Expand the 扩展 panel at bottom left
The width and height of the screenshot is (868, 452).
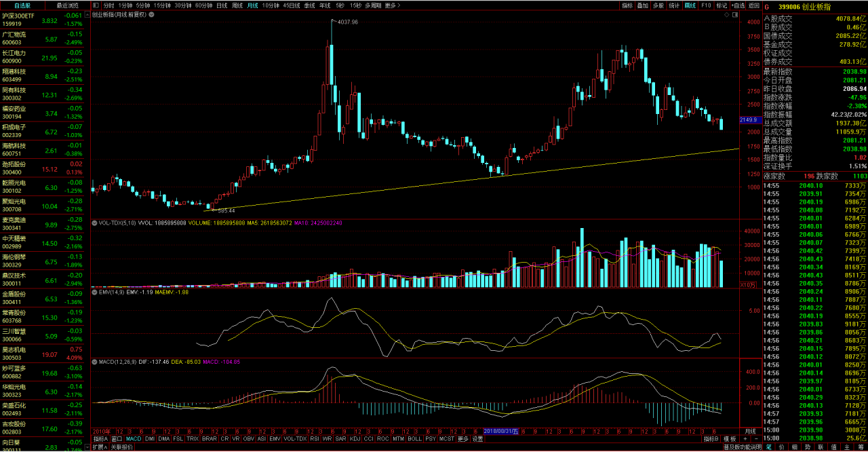pyautogui.click(x=100, y=447)
